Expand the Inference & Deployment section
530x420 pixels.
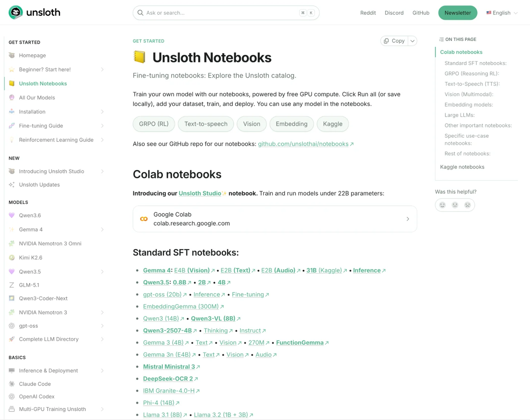point(102,371)
